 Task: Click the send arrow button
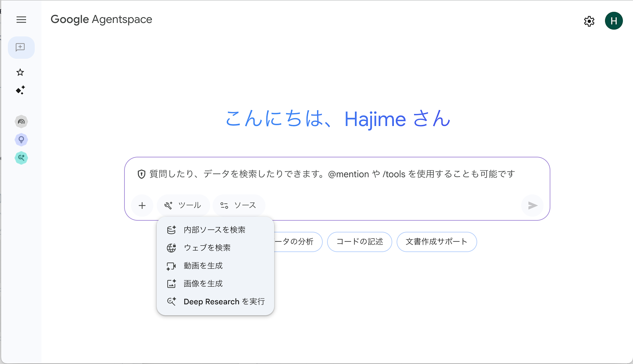[532, 206]
